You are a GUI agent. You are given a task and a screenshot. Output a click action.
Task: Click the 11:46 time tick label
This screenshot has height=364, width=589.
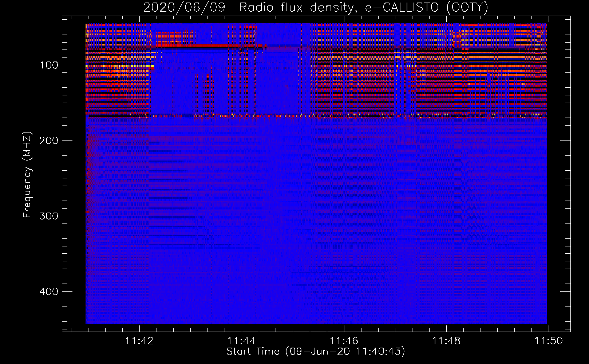pos(344,341)
